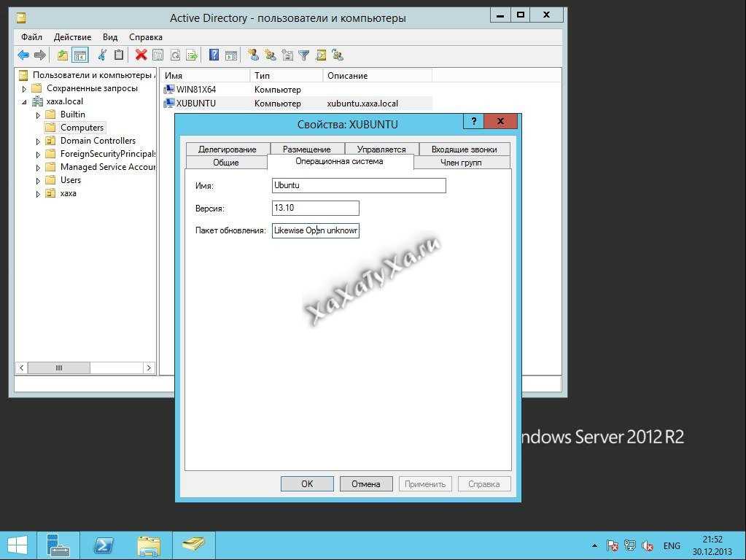
Task: Click the Create new user icon
Action: pos(253,55)
